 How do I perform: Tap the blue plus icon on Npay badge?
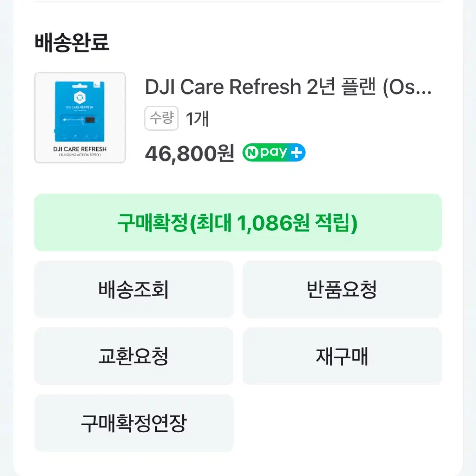click(x=297, y=152)
